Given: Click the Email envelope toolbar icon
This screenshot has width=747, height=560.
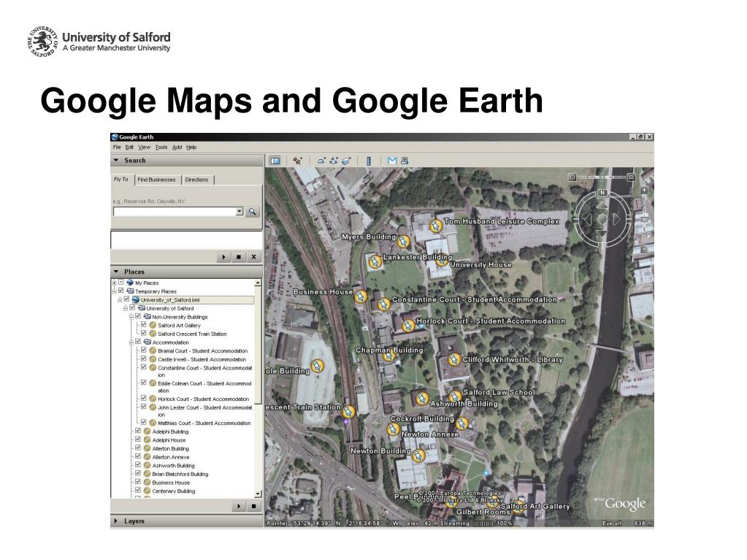Looking at the screenshot, I should [x=392, y=161].
